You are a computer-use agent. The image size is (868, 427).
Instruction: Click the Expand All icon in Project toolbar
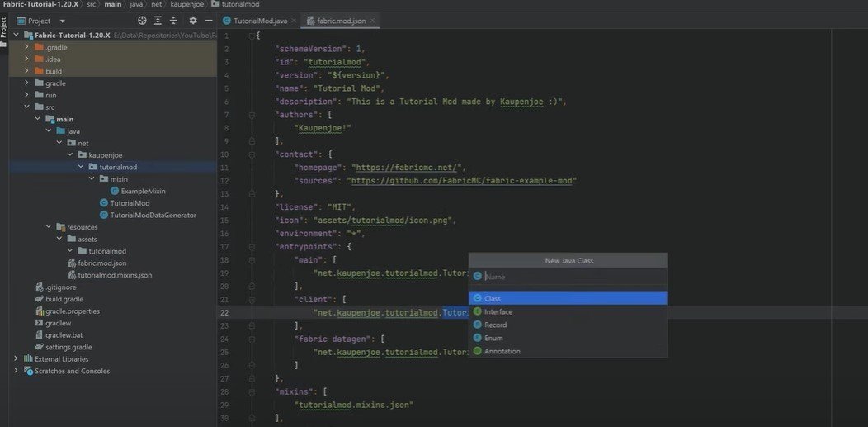(158, 21)
